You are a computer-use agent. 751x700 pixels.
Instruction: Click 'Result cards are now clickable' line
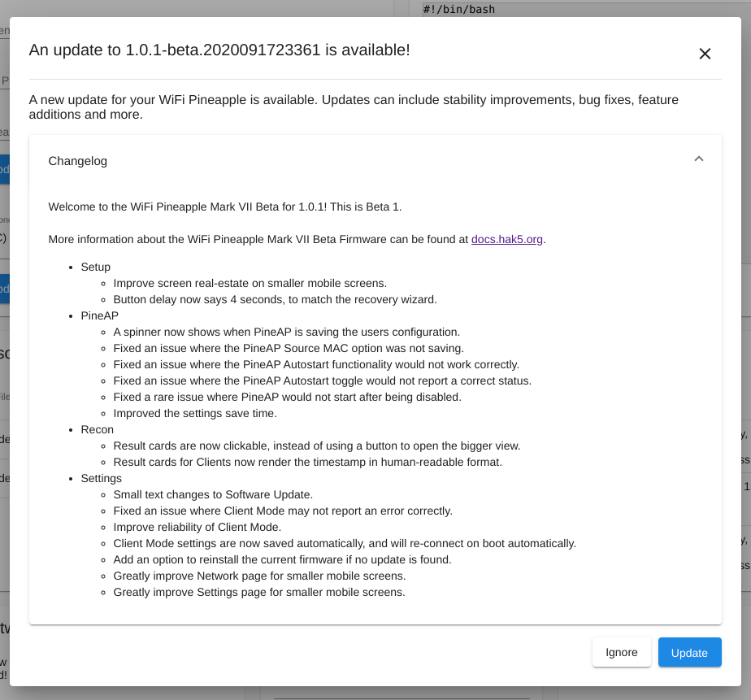pyautogui.click(x=317, y=446)
